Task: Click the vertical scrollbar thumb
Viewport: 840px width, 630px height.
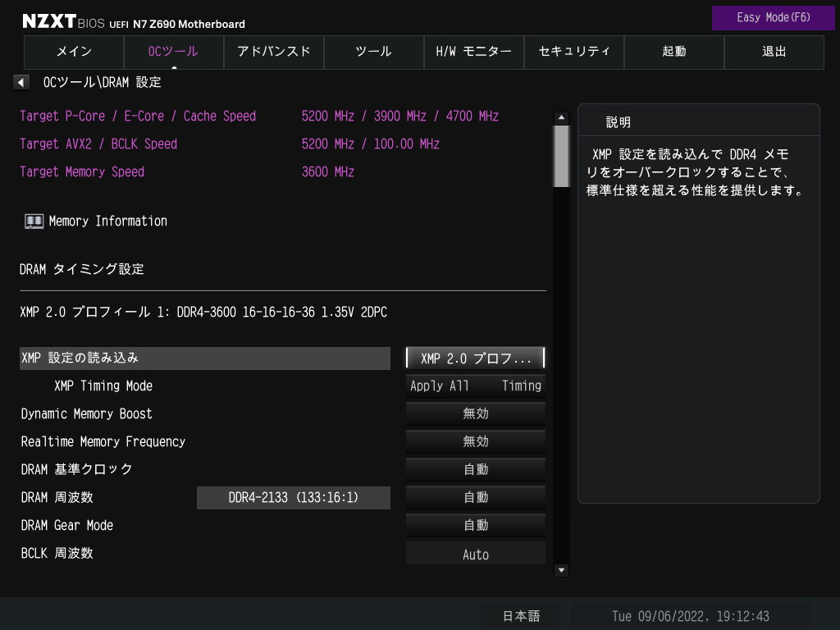Action: tap(561, 156)
